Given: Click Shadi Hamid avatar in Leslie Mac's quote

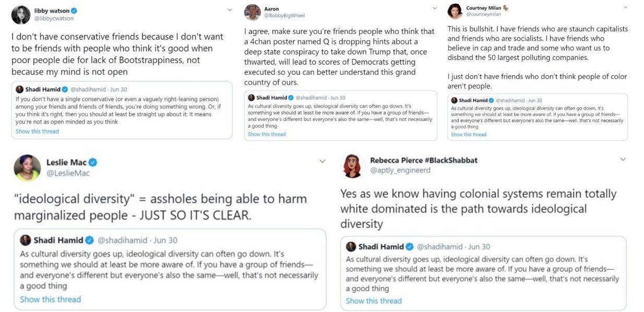Looking at the screenshot, I should (x=26, y=240).
